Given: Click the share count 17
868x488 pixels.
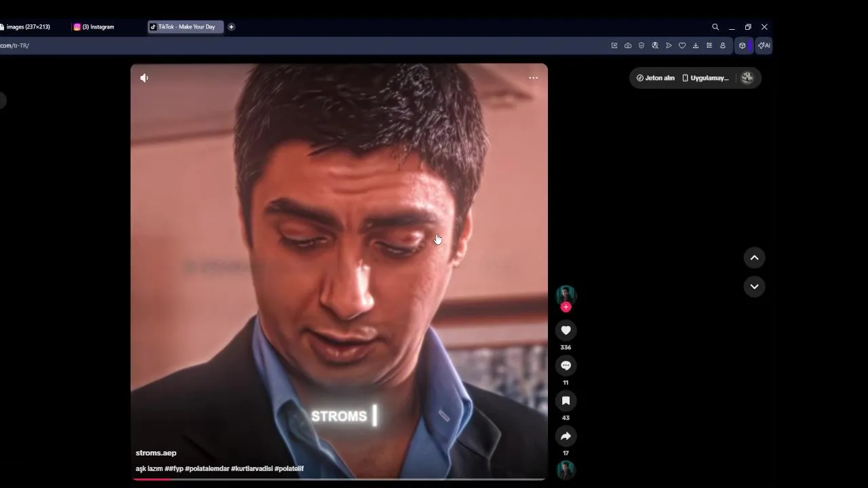Looking at the screenshot, I should 566,453.
